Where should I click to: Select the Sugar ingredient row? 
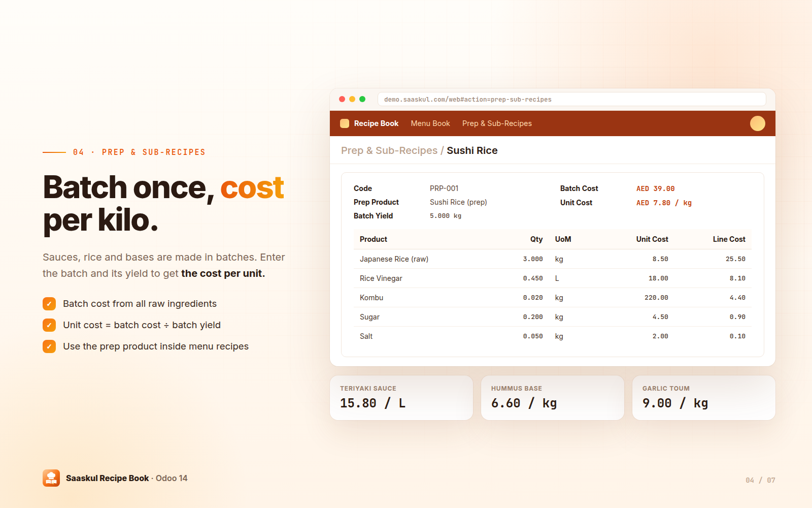coord(553,317)
